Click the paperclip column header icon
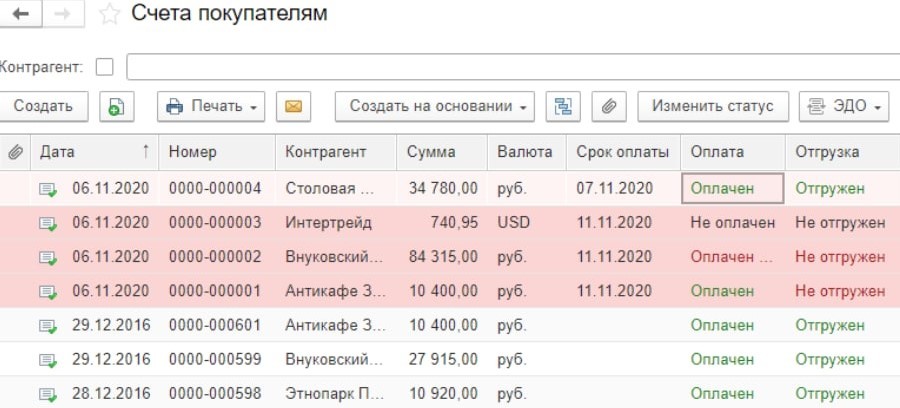 (x=14, y=152)
